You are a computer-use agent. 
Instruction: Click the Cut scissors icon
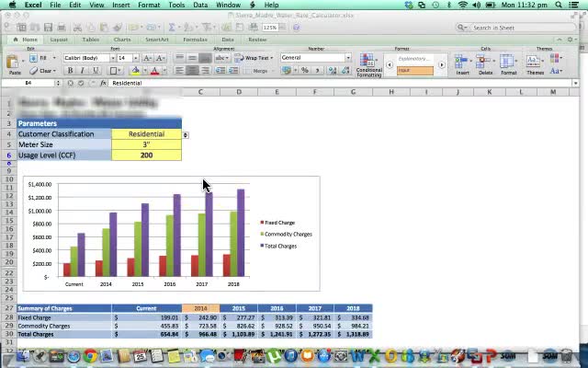[x=77, y=28]
